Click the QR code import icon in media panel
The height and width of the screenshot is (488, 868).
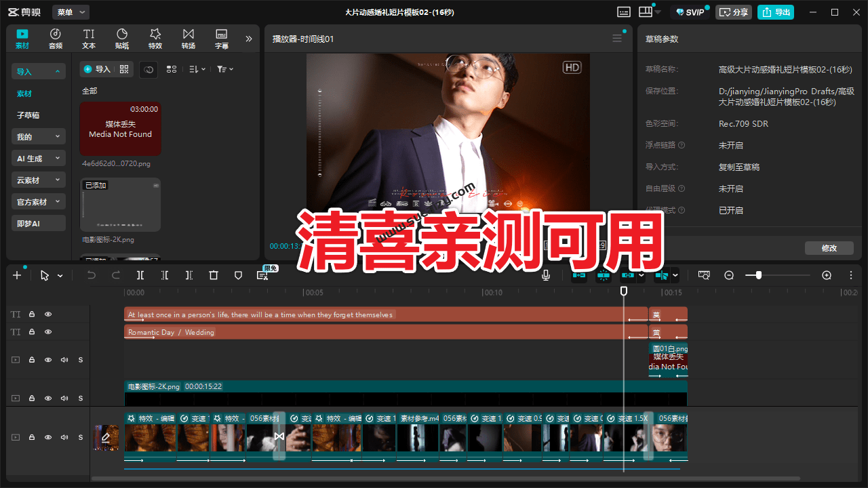click(x=124, y=70)
